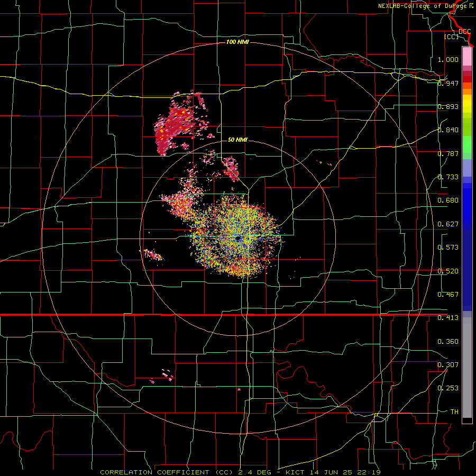Click the 0.520 legend value
This screenshot has width=476, height=476.
pos(448,271)
